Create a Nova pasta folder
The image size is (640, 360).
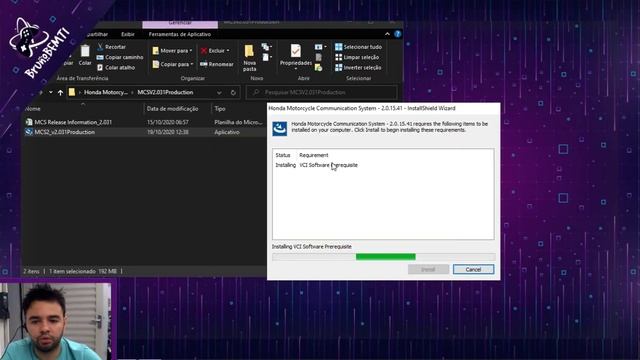[249, 58]
